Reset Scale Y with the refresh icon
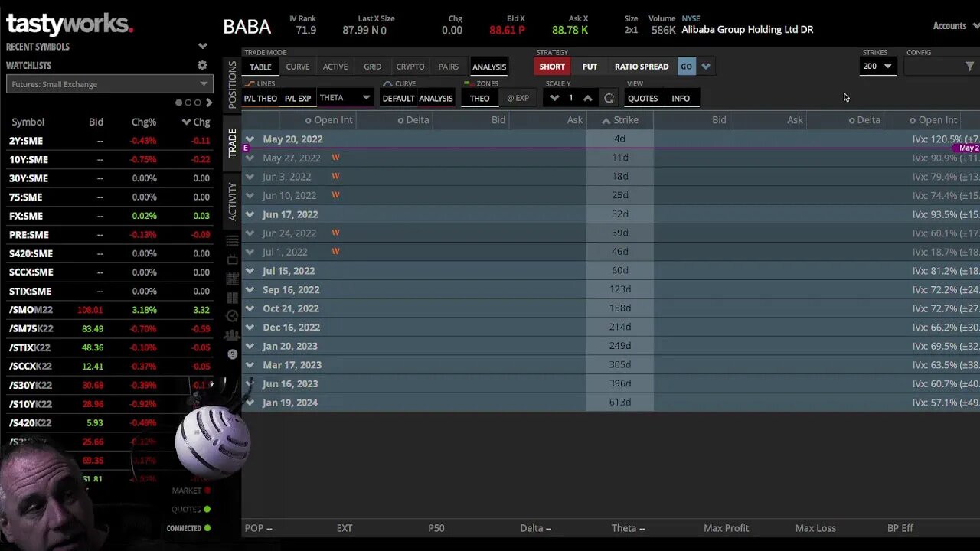This screenshot has width=980, height=551. [609, 98]
